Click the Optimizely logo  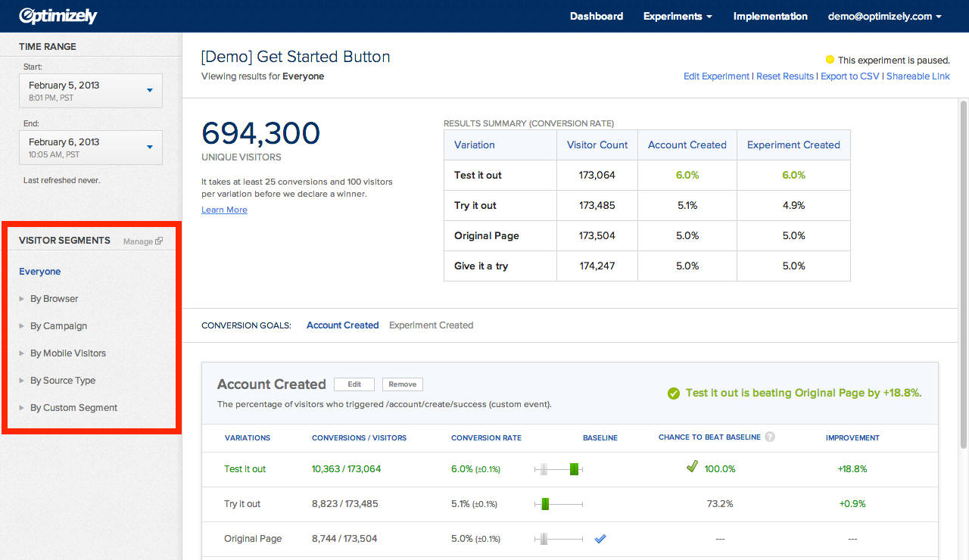pos(58,15)
